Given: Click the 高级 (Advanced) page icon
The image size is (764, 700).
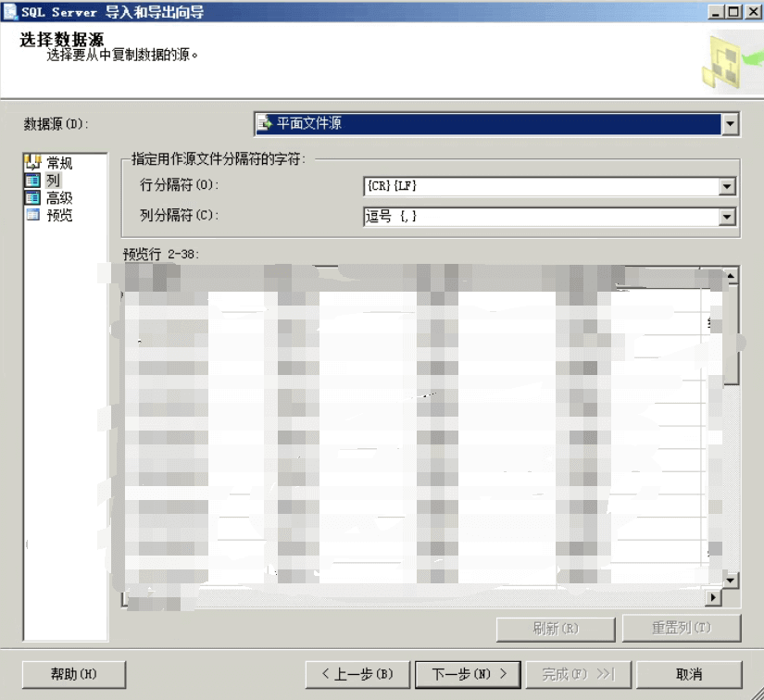Looking at the screenshot, I should click(x=33, y=198).
